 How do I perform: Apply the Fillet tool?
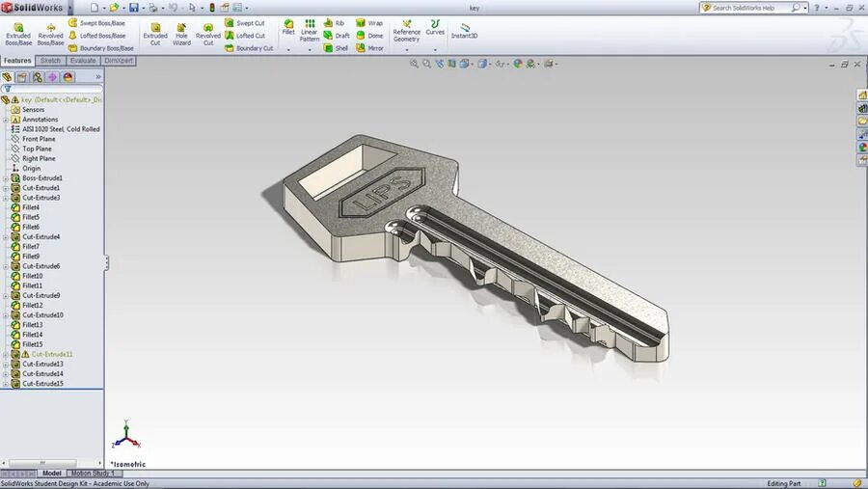288,28
